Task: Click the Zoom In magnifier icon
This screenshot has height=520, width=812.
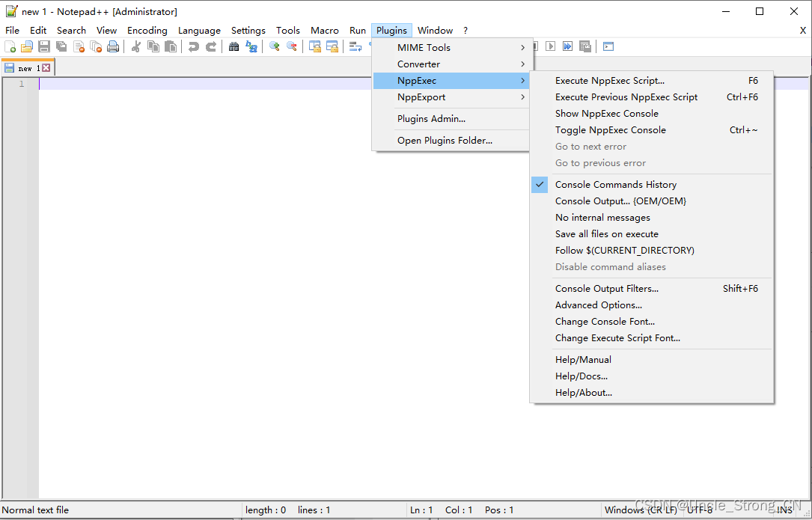Action: 274,46
